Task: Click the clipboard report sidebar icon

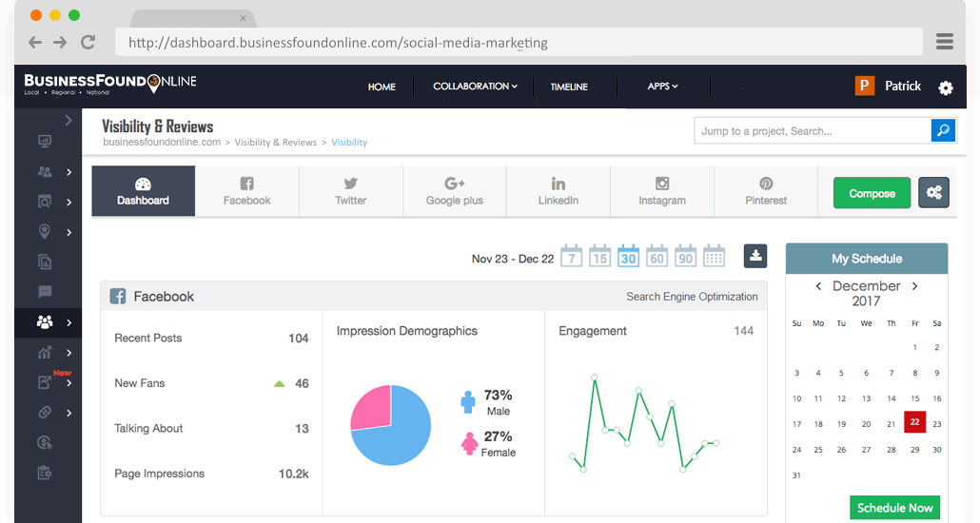Action: pyautogui.click(x=45, y=473)
